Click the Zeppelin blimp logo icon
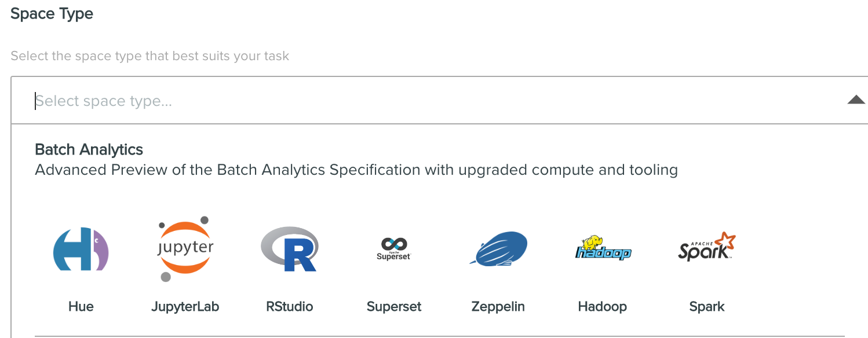This screenshot has width=868, height=338. tap(498, 249)
